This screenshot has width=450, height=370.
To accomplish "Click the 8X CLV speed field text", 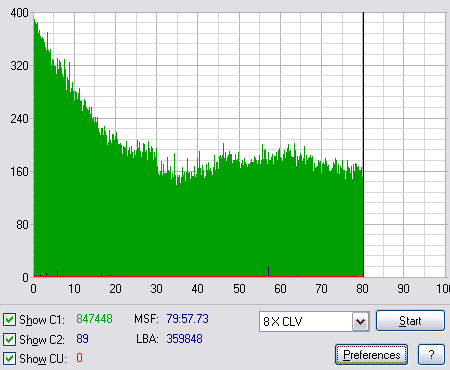I will [283, 322].
